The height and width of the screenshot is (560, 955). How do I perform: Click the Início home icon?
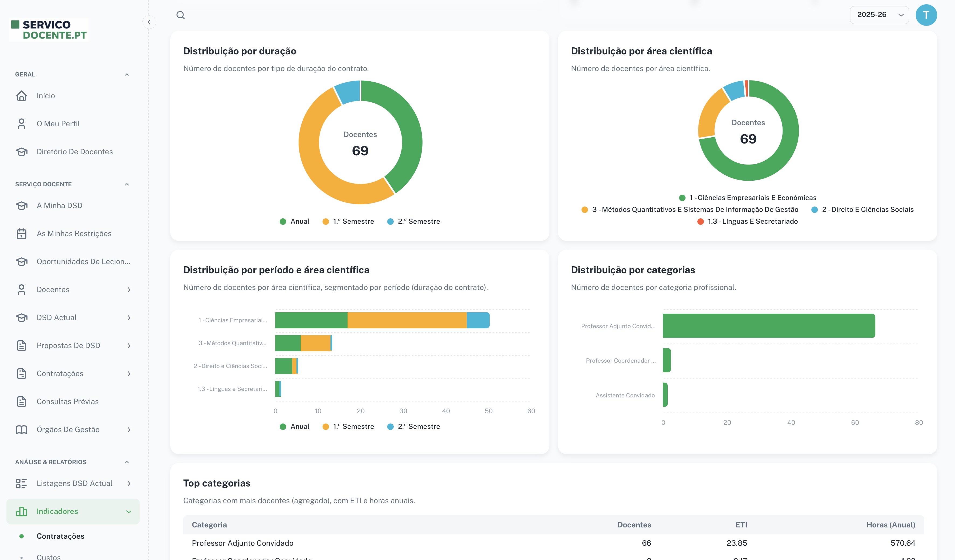(22, 96)
